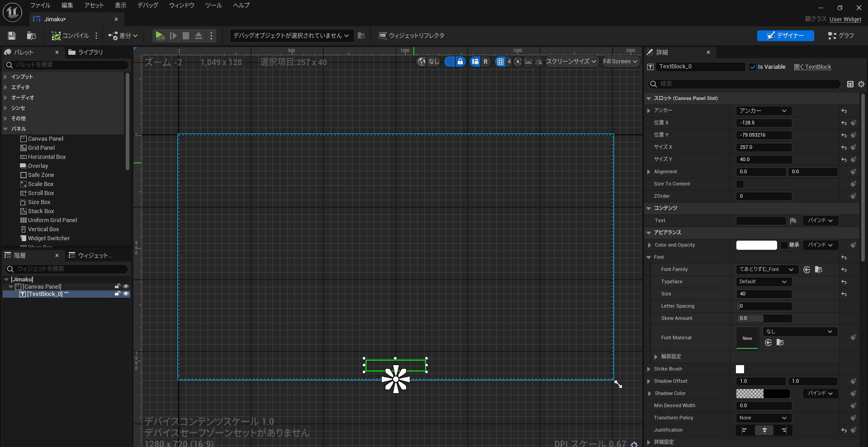The height and width of the screenshot is (447, 868).
Task: Open ツール menu
Action: (213, 5)
